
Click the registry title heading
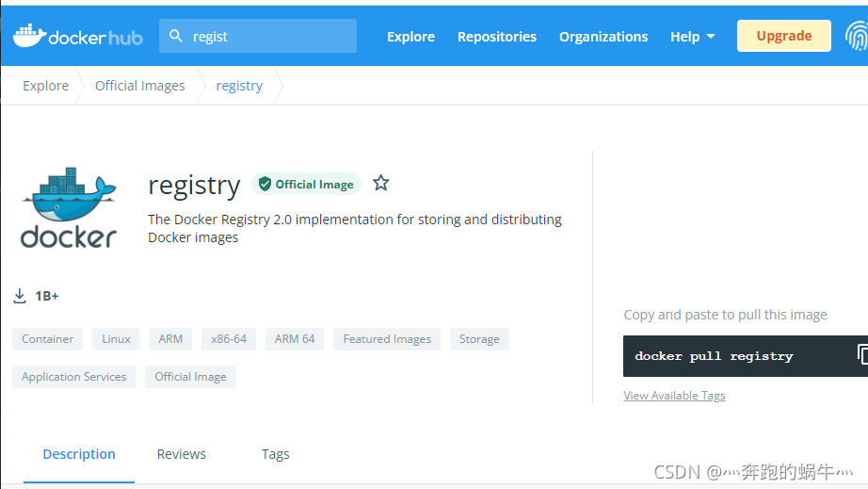click(x=194, y=185)
